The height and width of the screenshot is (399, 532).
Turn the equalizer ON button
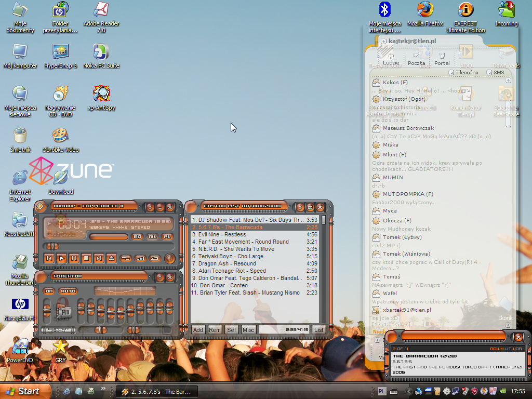coord(49,291)
